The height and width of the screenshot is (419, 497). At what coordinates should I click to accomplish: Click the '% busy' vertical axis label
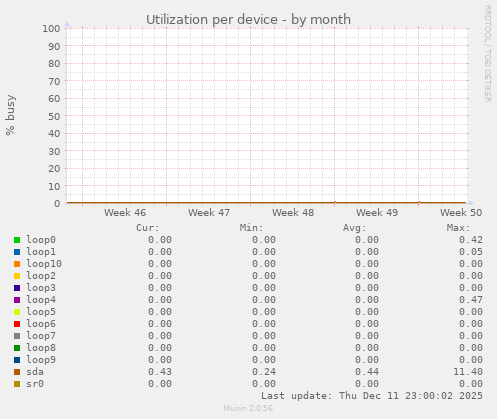point(10,115)
